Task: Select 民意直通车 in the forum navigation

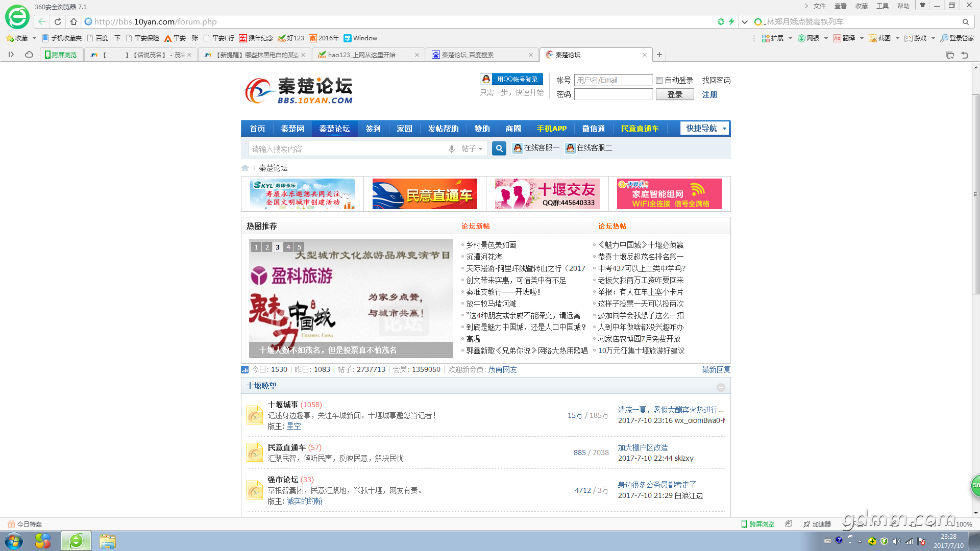Action: (640, 129)
